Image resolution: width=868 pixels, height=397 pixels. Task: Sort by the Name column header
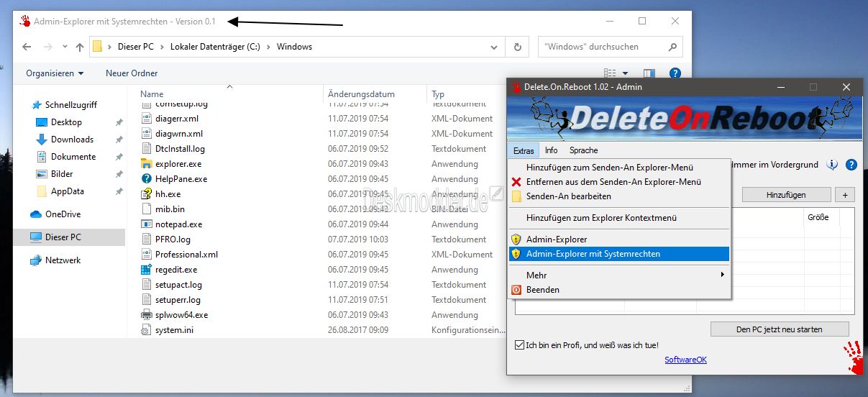(152, 94)
